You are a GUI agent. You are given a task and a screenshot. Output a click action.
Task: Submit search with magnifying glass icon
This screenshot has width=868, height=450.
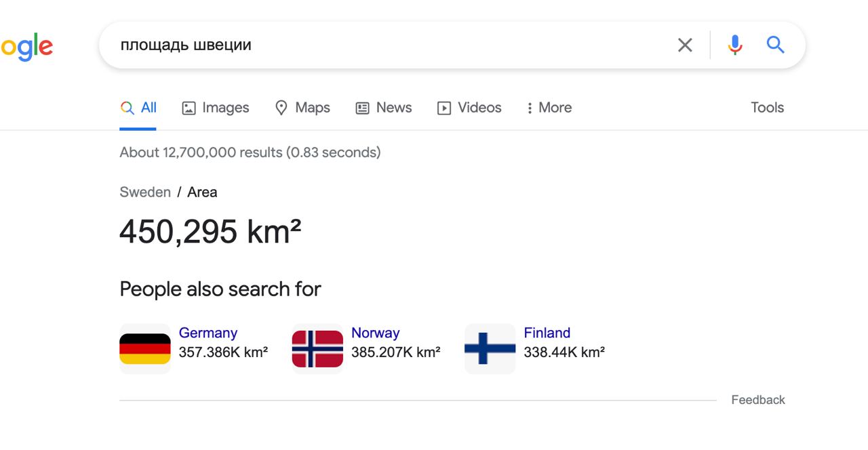tap(775, 45)
